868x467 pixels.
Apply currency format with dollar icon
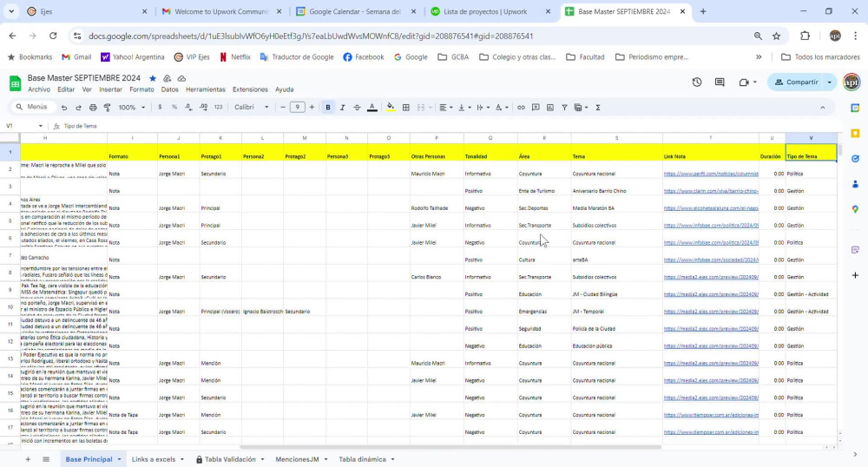point(160,108)
